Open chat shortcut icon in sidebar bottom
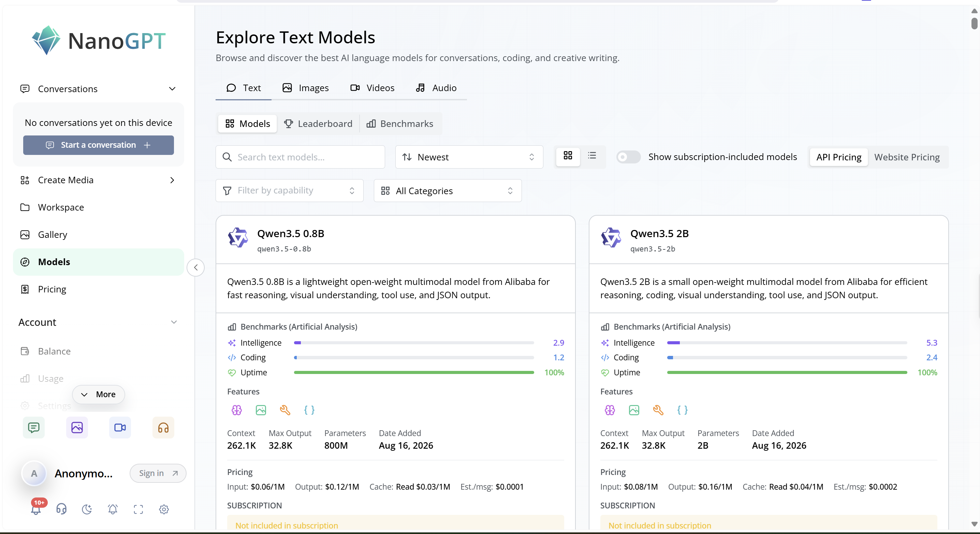Image resolution: width=980 pixels, height=534 pixels. (34, 428)
